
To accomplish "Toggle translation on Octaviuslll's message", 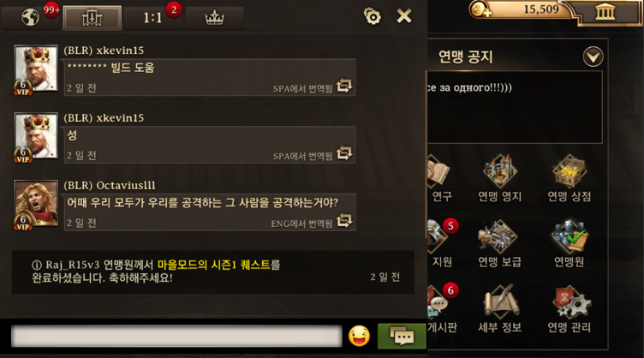I will 344,221.
